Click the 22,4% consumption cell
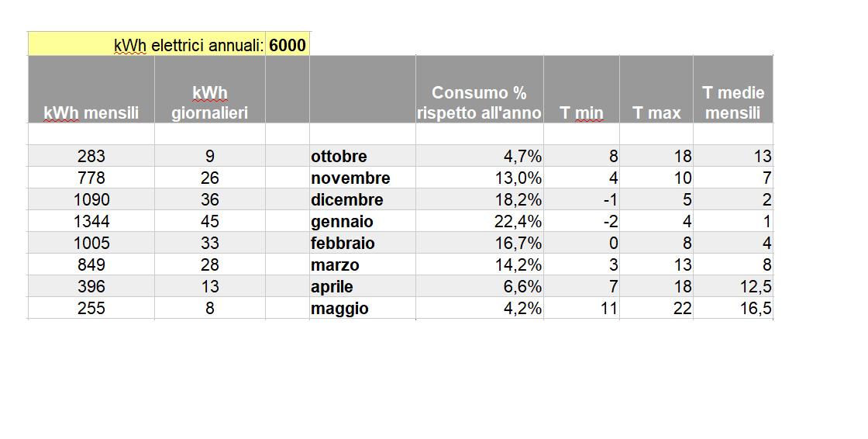 click(480, 221)
